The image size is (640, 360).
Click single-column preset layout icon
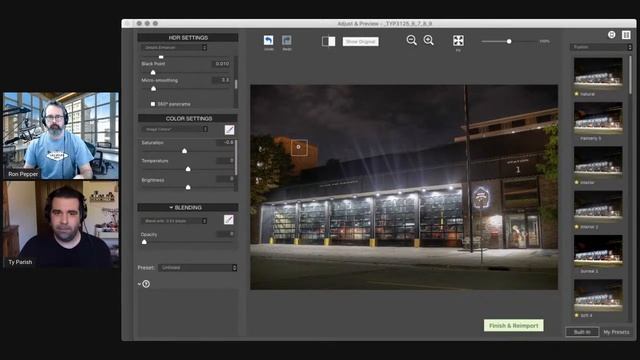point(611,35)
